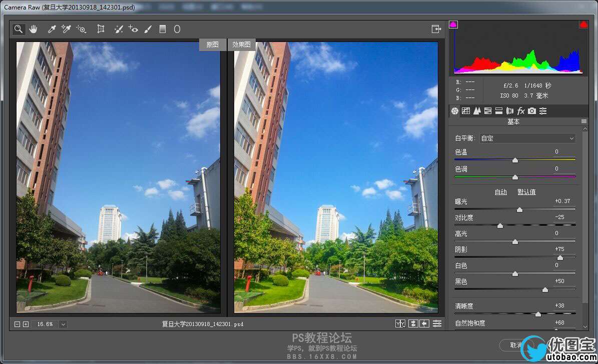The width and height of the screenshot is (598, 364).
Task: Open the Detail panel tab
Action: tap(477, 111)
